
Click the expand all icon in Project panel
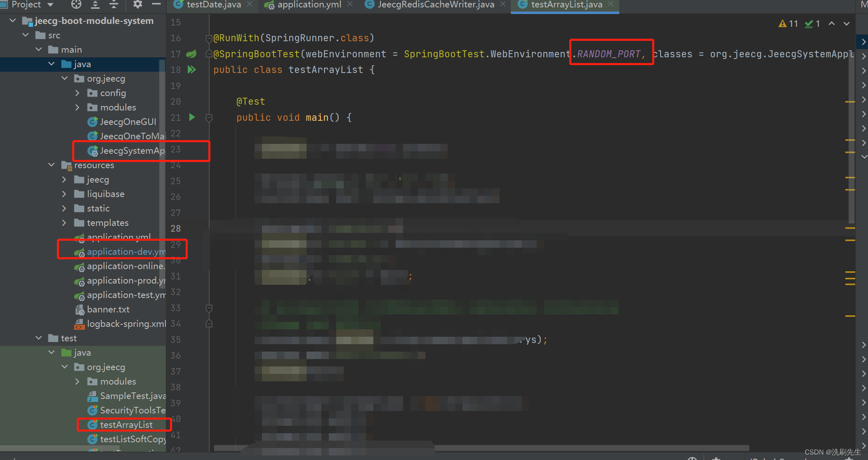(95, 5)
